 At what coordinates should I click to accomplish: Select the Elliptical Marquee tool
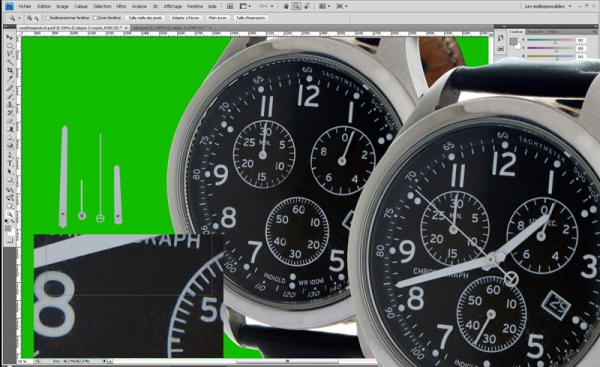[10, 46]
